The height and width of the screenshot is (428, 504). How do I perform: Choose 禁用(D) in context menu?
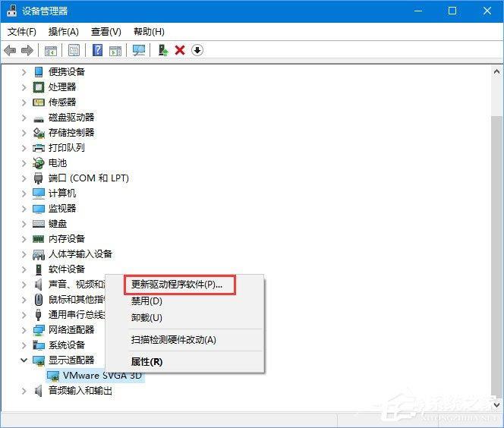pos(184,301)
